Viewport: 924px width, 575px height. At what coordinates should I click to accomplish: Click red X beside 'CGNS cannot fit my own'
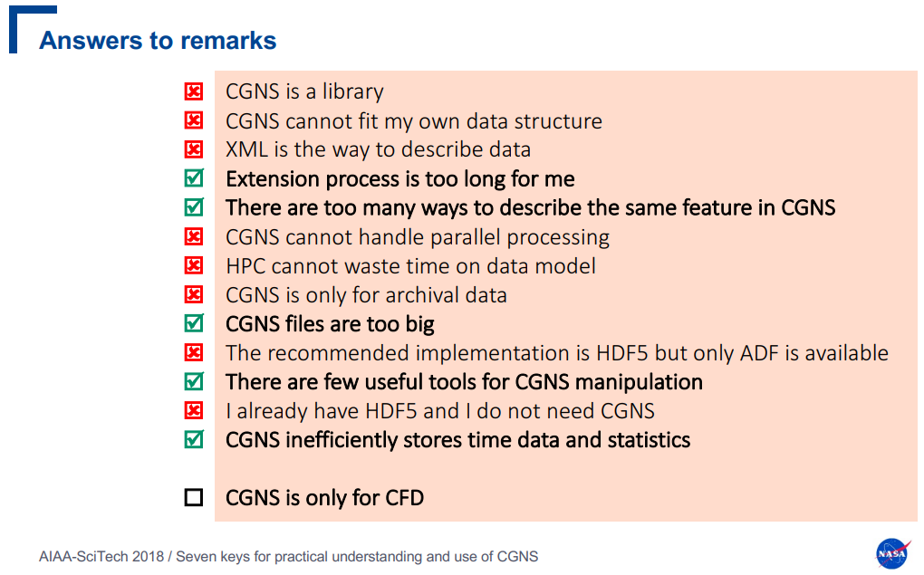point(193,120)
